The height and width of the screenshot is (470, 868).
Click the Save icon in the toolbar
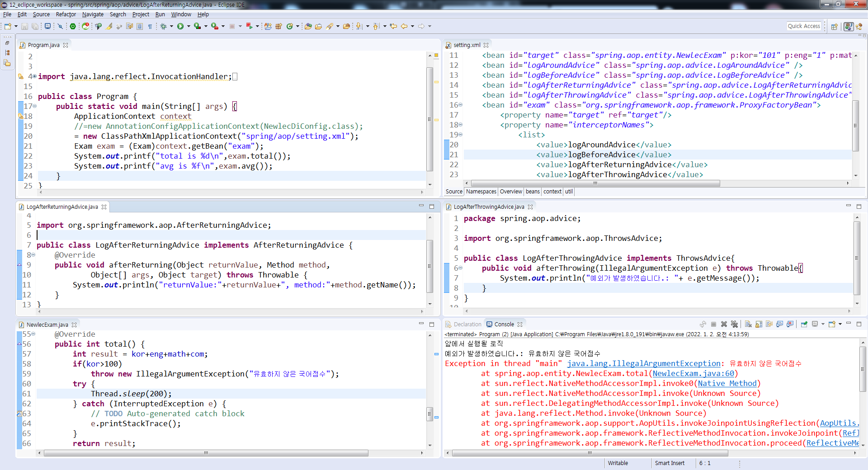24,26
